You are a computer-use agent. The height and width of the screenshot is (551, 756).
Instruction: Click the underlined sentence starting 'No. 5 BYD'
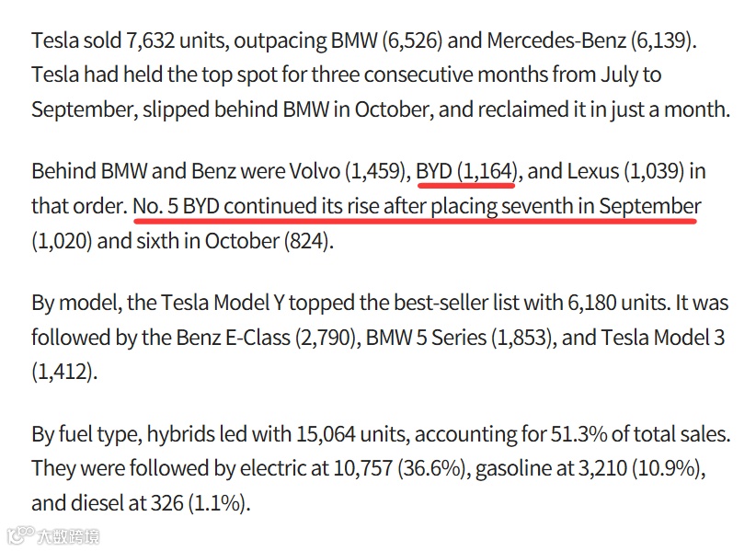(x=417, y=206)
